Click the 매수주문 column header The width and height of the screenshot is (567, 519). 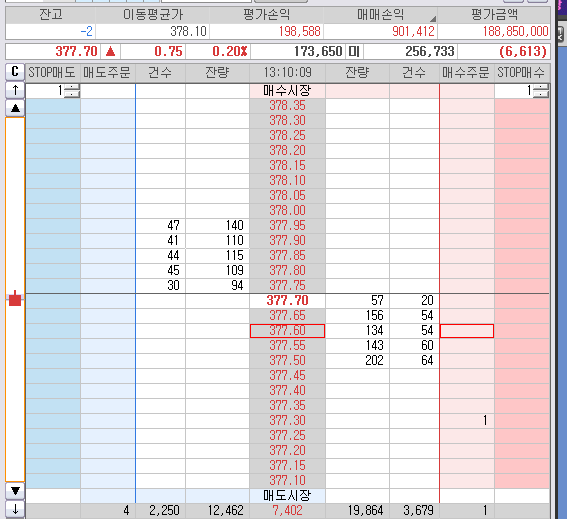point(466,72)
